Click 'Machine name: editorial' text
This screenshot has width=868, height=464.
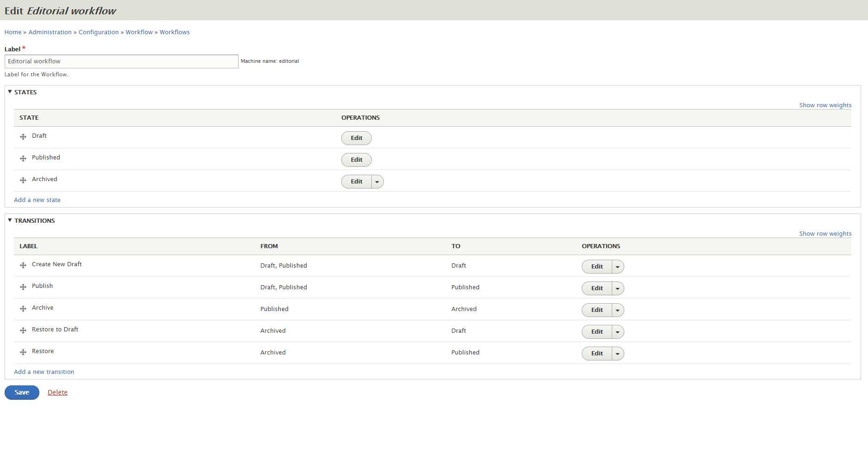point(270,61)
